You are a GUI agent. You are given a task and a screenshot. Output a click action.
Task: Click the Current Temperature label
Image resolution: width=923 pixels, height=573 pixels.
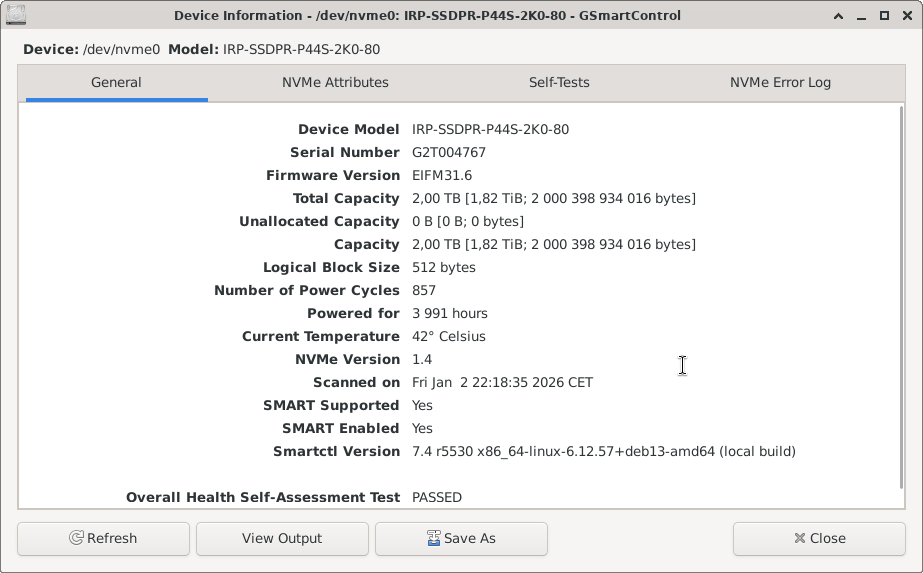(321, 336)
